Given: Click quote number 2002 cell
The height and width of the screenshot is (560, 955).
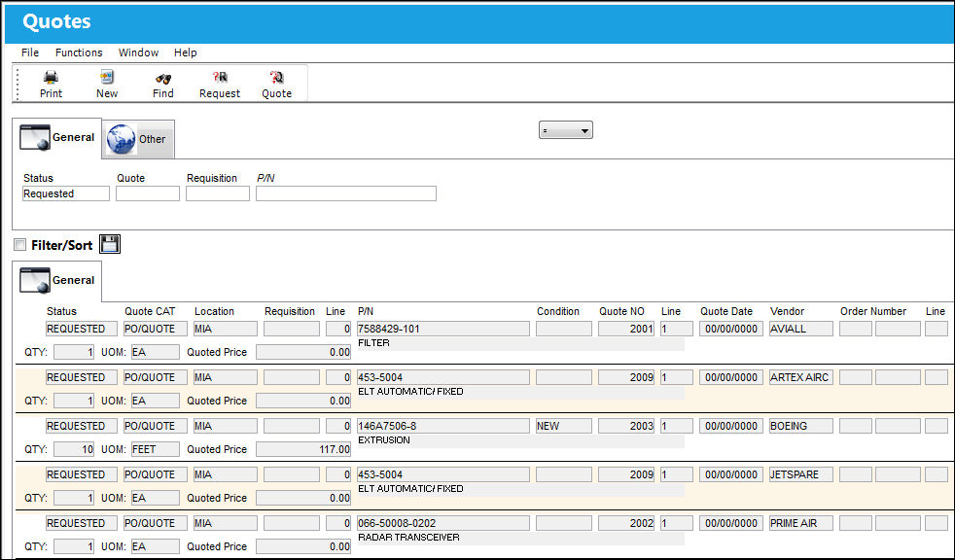Looking at the screenshot, I should pos(626,523).
